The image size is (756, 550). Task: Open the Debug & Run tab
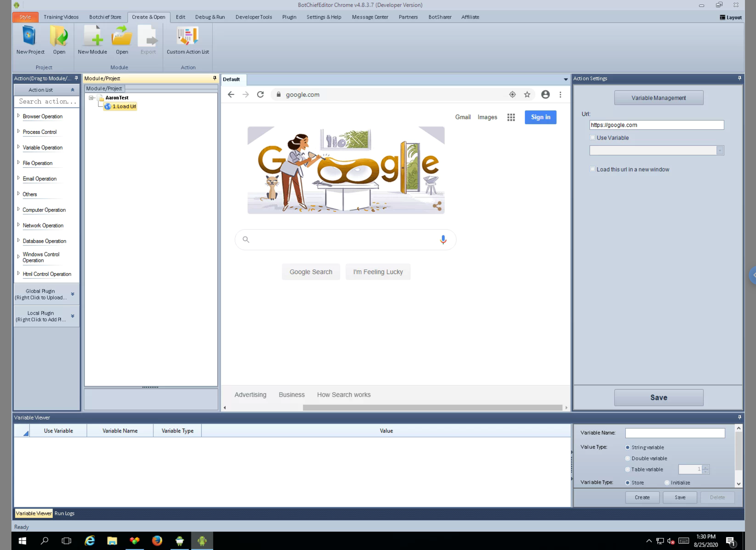[x=210, y=17]
